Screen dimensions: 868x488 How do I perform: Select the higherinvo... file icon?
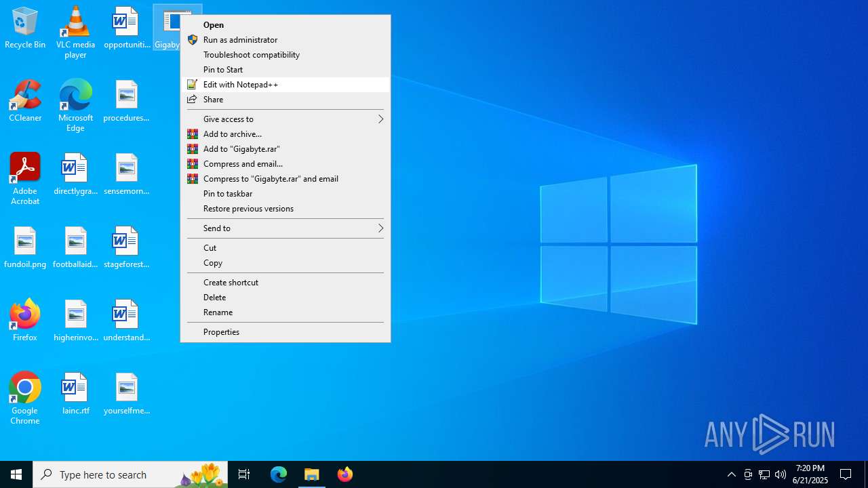pos(75,321)
